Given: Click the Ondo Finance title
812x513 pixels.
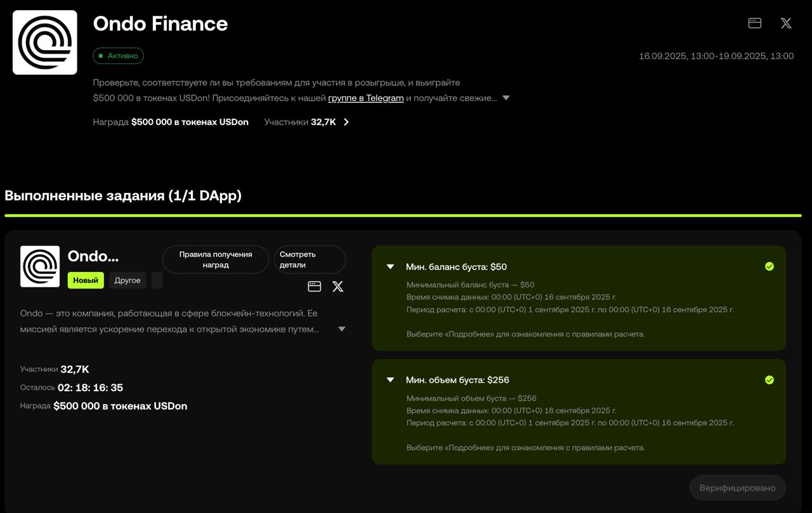Looking at the screenshot, I should click(x=160, y=23).
